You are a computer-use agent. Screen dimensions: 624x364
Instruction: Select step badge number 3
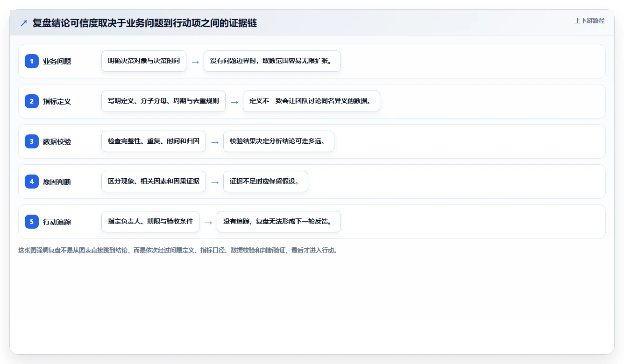pyautogui.click(x=32, y=141)
